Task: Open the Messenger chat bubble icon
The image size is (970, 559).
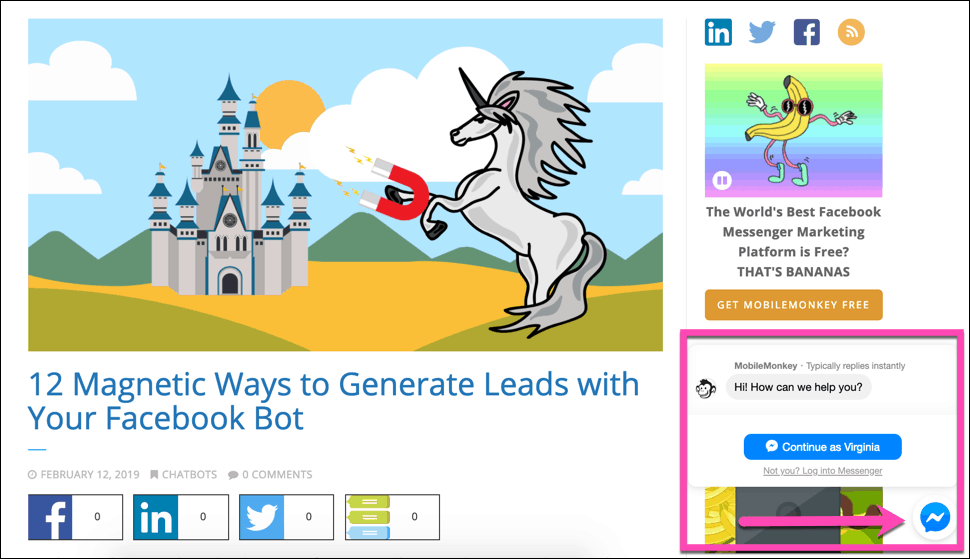Action: [x=935, y=517]
